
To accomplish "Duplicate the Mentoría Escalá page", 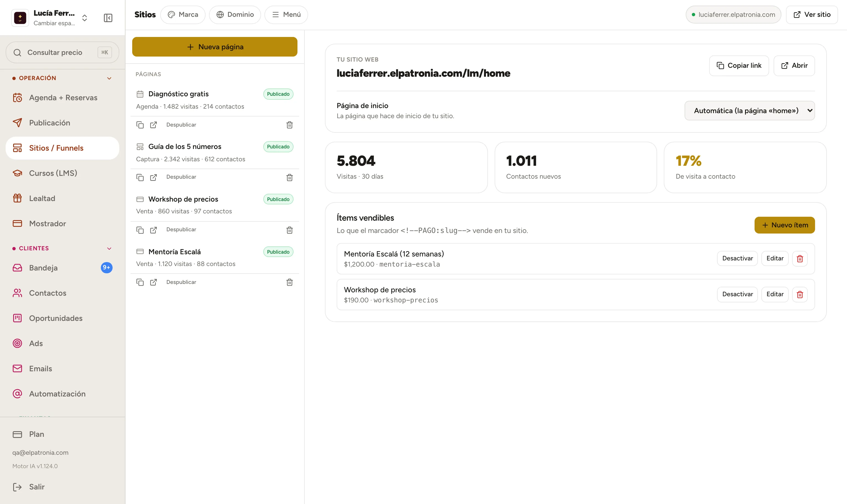I will [x=140, y=282].
